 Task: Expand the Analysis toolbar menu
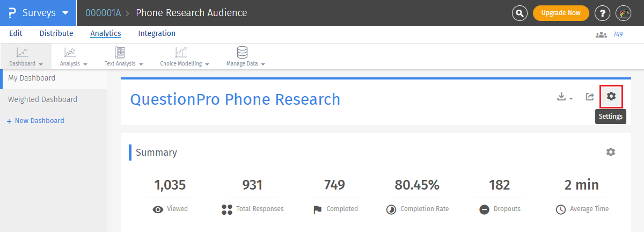coord(74,56)
